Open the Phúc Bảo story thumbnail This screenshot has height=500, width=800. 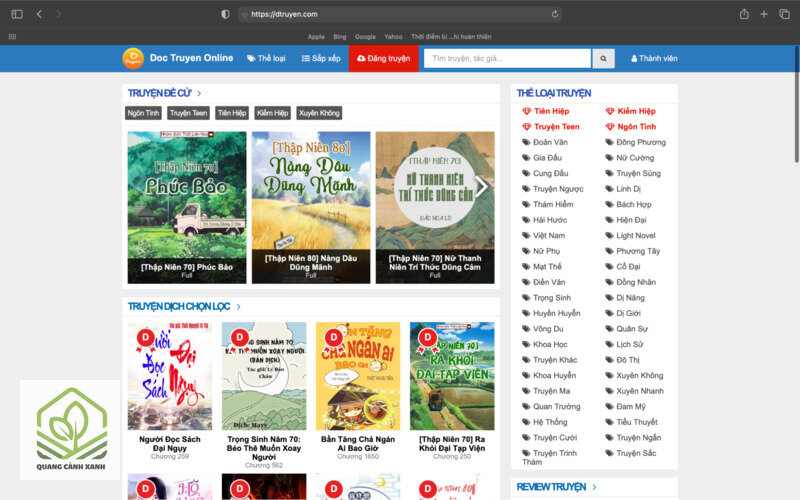pos(187,208)
